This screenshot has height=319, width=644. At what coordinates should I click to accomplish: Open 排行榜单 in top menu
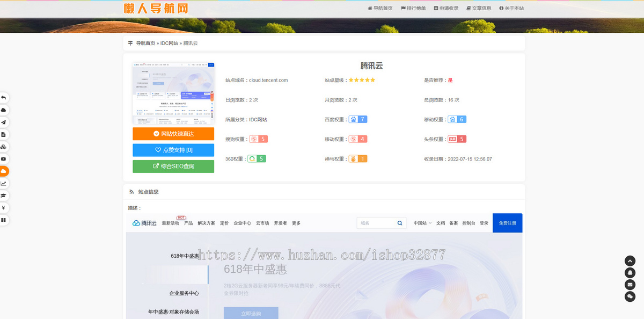(x=413, y=8)
